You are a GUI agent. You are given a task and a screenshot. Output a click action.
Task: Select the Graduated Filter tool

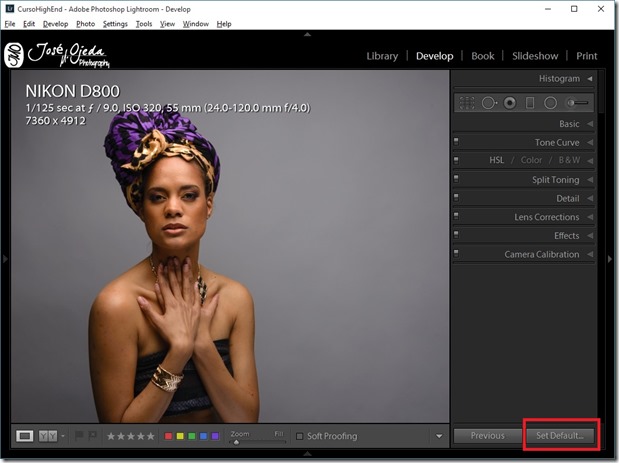point(530,103)
